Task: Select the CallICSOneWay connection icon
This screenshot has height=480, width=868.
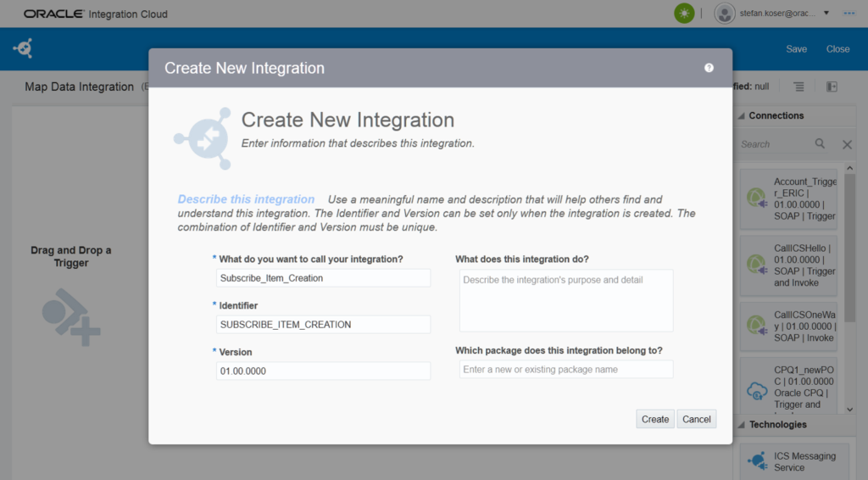Action: point(757,325)
